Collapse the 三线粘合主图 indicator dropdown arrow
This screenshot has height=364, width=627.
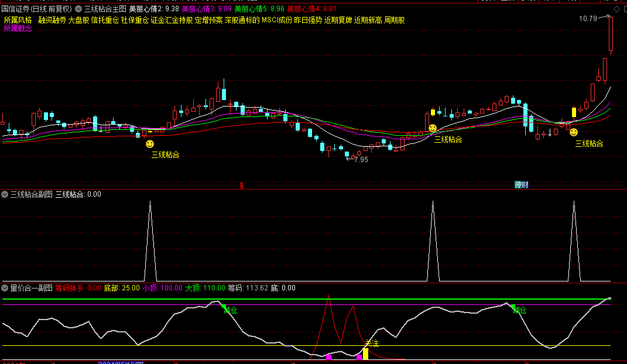(78, 9)
